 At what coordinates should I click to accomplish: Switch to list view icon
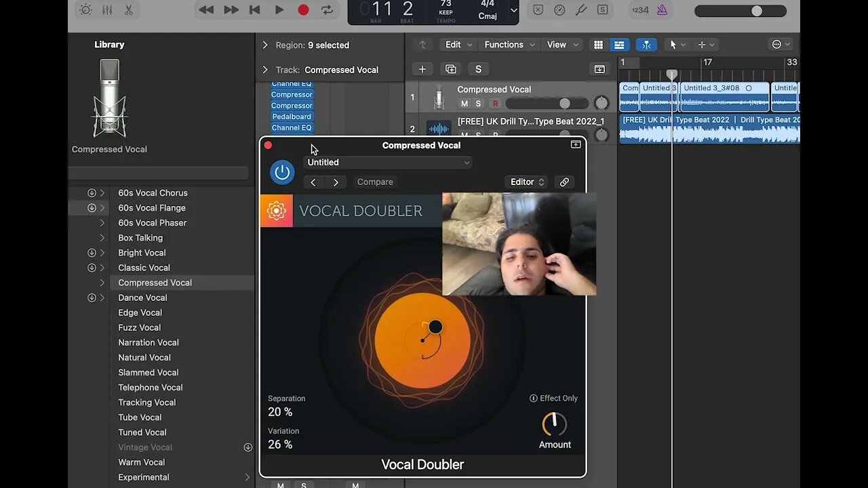[619, 45]
